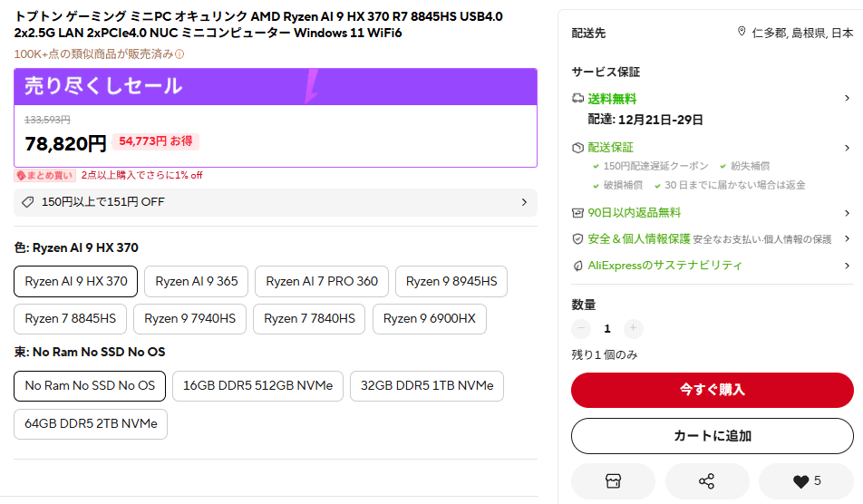Select No Ram No SSD No OS bundle
Screen dimensions: 863x504
click(90, 385)
